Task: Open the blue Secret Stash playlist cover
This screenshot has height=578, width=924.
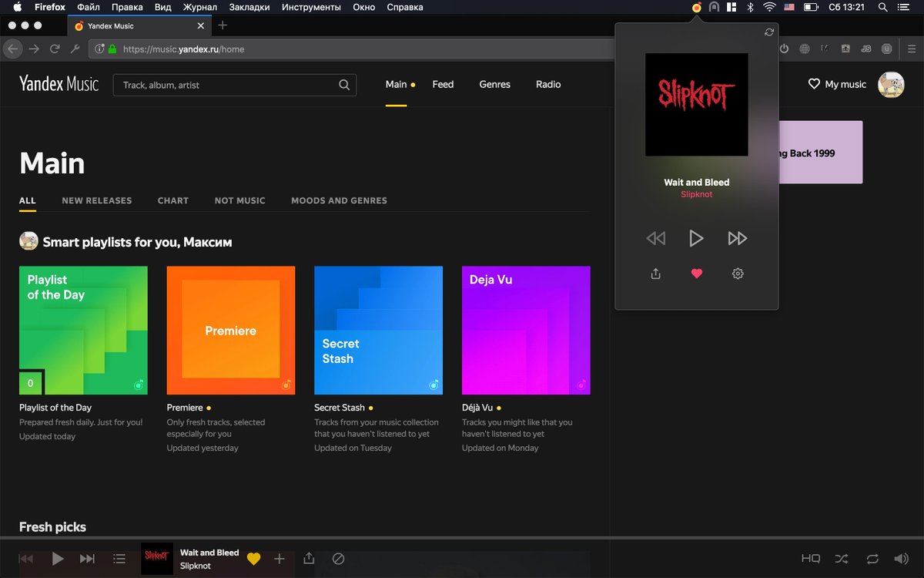Action: point(378,331)
